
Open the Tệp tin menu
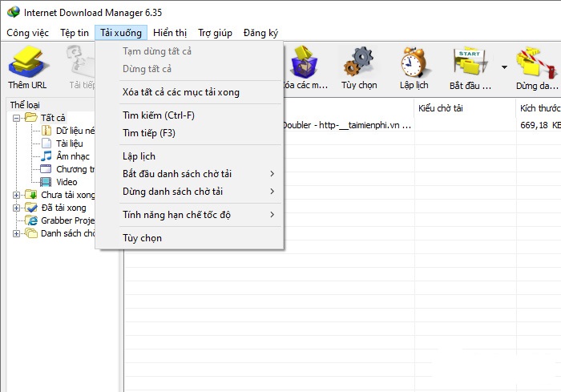tap(75, 33)
